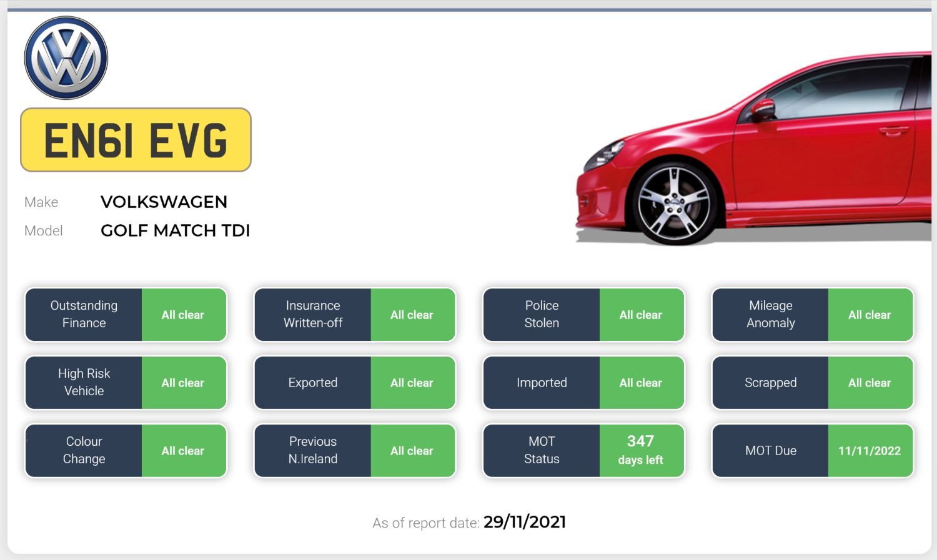Click the Police Stolen check tile
This screenshot has height=560, width=937.
click(x=583, y=315)
